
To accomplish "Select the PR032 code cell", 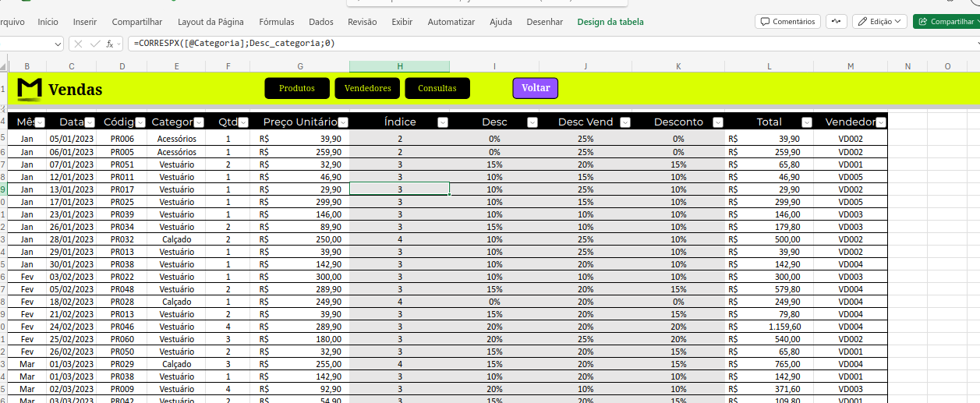I will pos(122,239).
